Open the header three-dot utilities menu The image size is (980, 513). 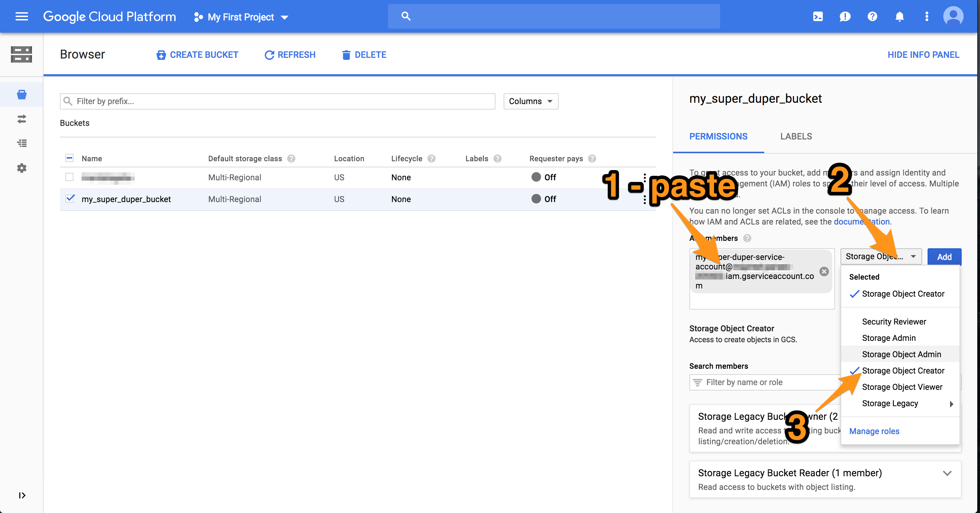coord(927,16)
